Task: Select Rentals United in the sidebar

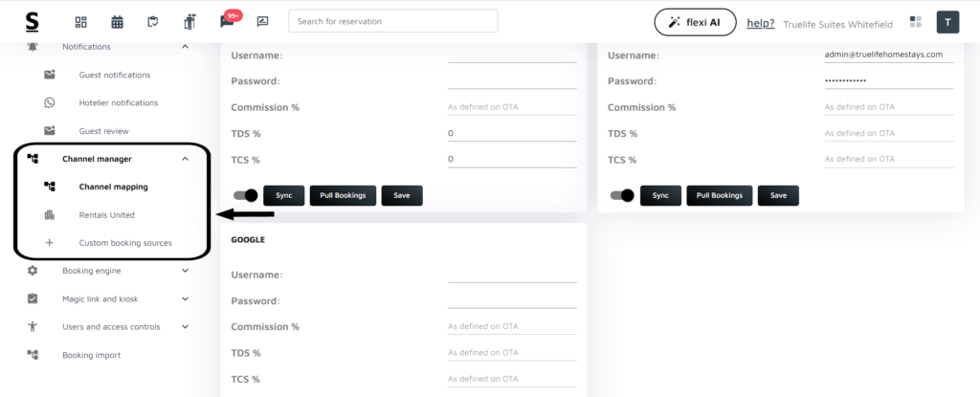Action: (106, 215)
